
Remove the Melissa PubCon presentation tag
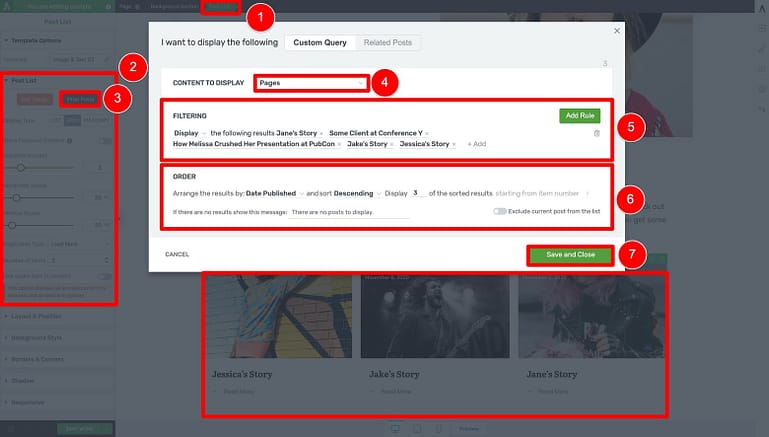pyautogui.click(x=339, y=144)
